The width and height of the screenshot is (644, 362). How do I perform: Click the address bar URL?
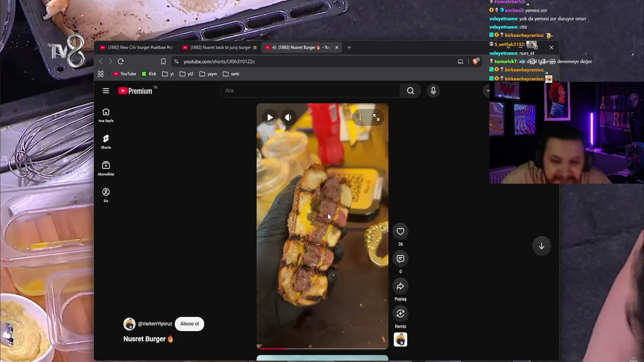219,61
